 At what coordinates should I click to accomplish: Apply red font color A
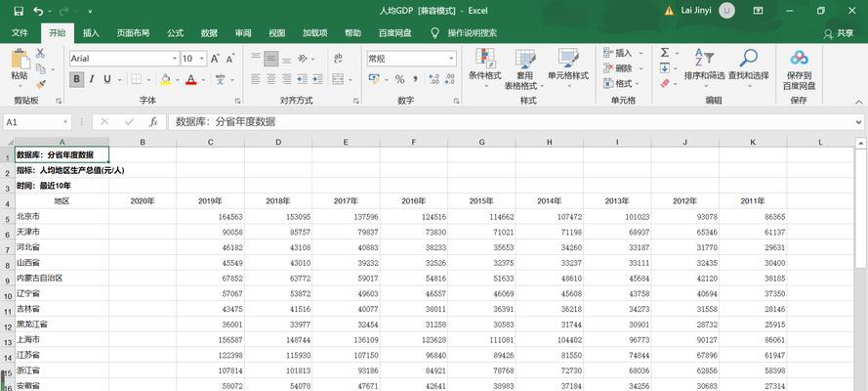point(191,80)
